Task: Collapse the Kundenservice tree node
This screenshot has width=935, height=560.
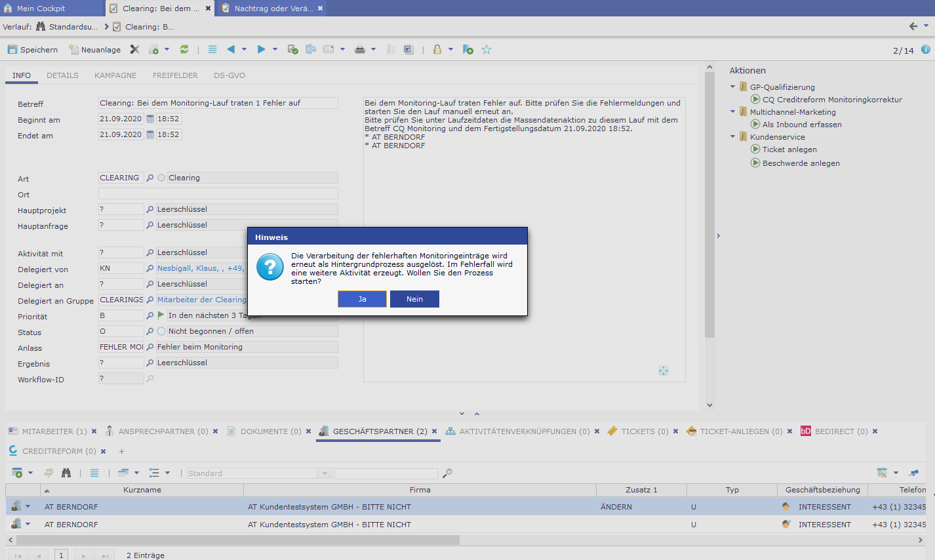Action: click(733, 136)
